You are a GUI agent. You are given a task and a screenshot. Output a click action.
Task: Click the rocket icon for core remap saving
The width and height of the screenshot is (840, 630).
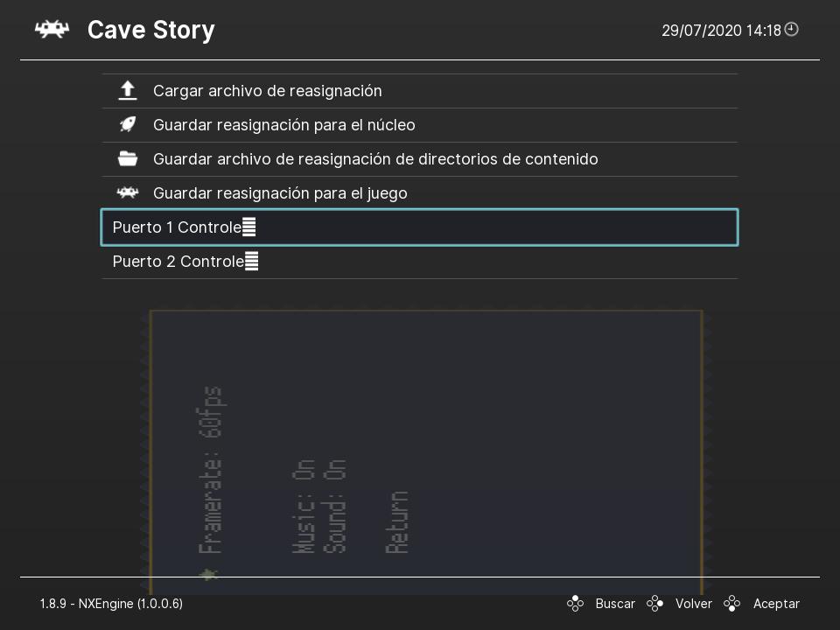128,124
